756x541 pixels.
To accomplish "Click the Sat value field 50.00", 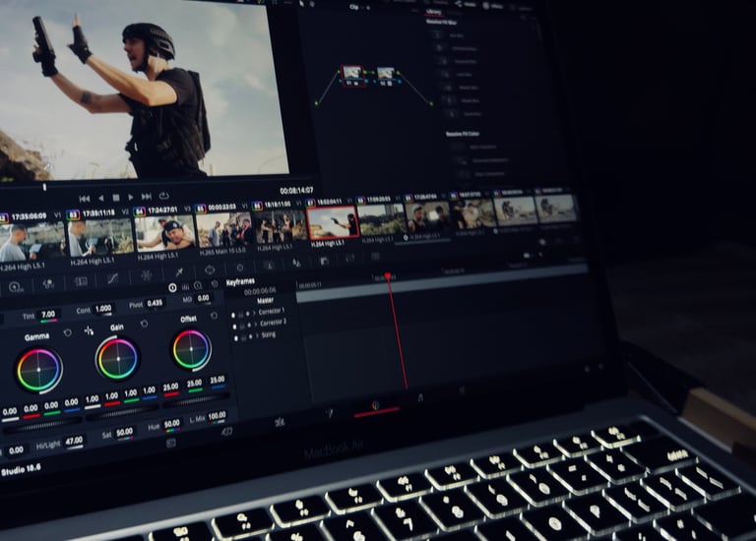I will click(124, 433).
